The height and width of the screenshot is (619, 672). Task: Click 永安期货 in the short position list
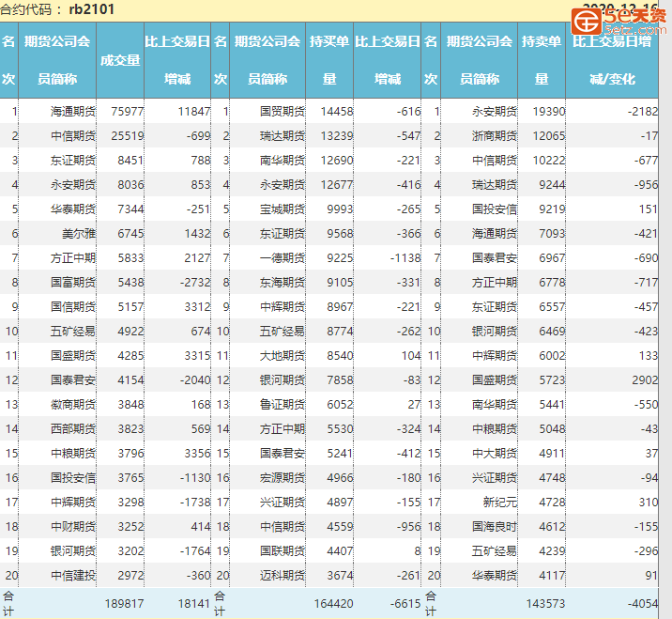[495, 112]
